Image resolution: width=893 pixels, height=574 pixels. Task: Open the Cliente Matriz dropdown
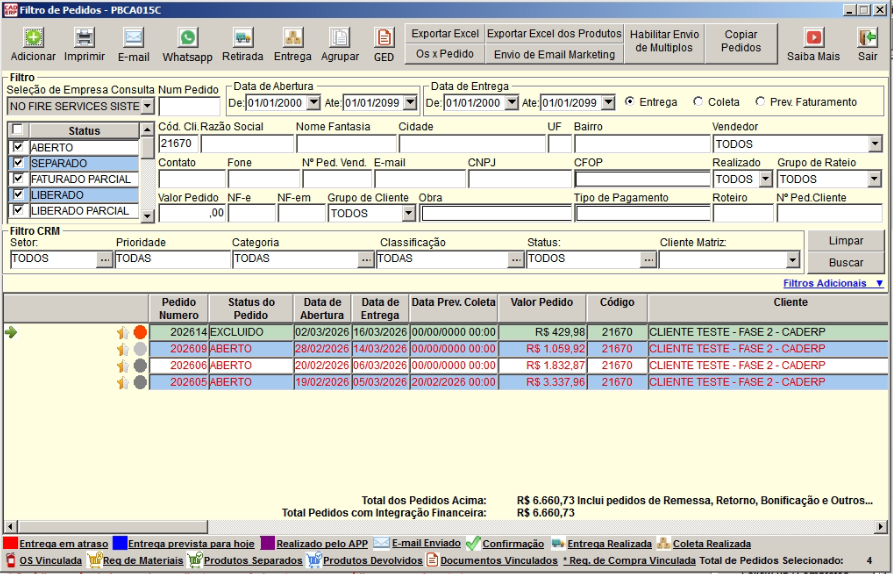tap(792, 260)
